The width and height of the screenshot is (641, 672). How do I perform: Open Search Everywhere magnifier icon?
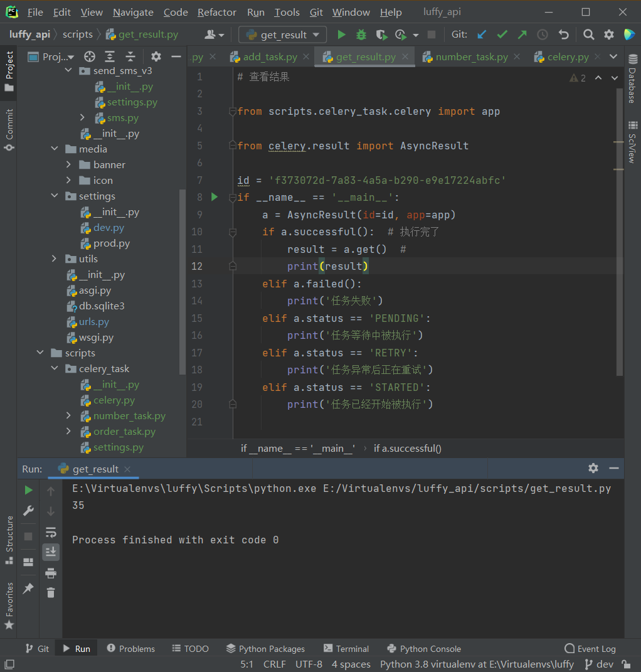(x=588, y=35)
